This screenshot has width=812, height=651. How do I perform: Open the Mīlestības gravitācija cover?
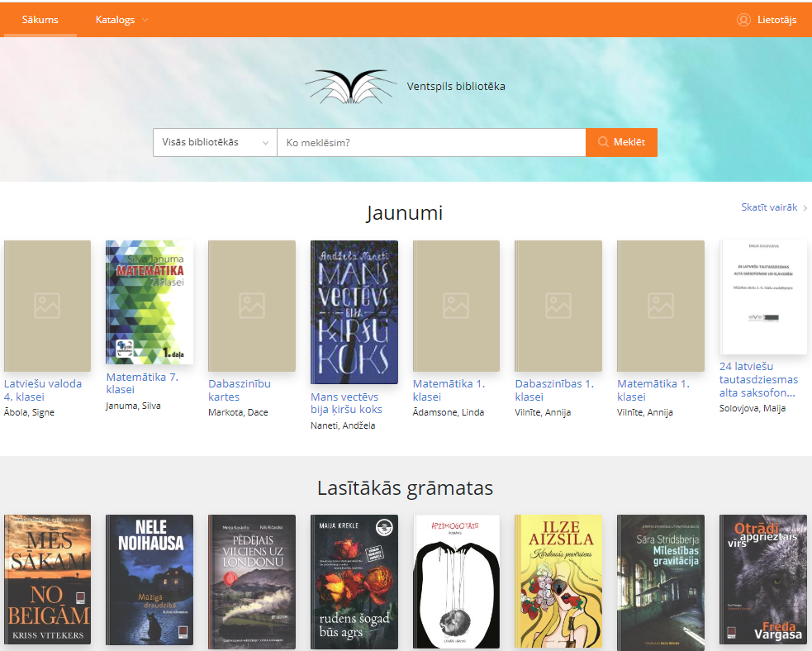pyautogui.click(x=661, y=582)
